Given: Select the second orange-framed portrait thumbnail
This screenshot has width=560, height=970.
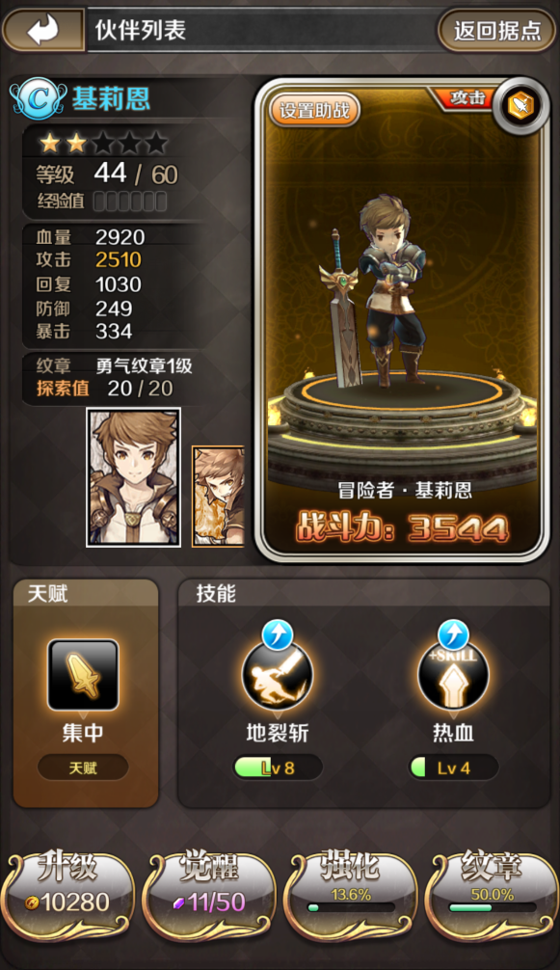Looking at the screenshot, I should pyautogui.click(x=218, y=497).
